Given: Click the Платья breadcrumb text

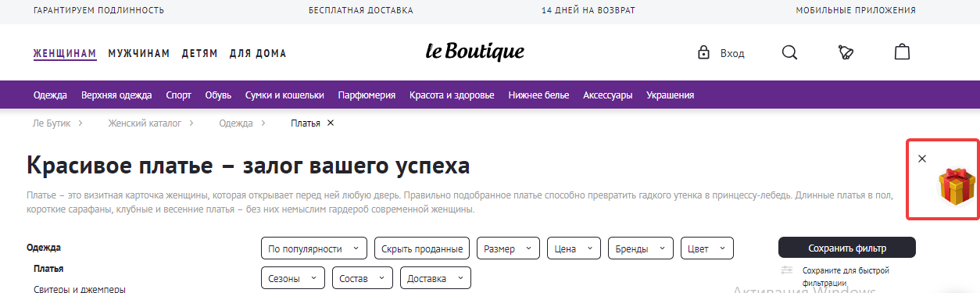Looking at the screenshot, I should pos(306,123).
